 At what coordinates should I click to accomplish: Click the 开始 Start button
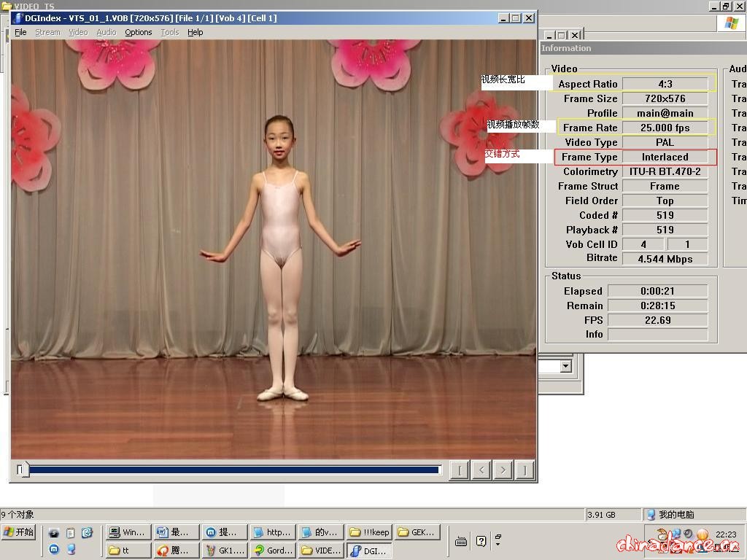click(x=19, y=532)
